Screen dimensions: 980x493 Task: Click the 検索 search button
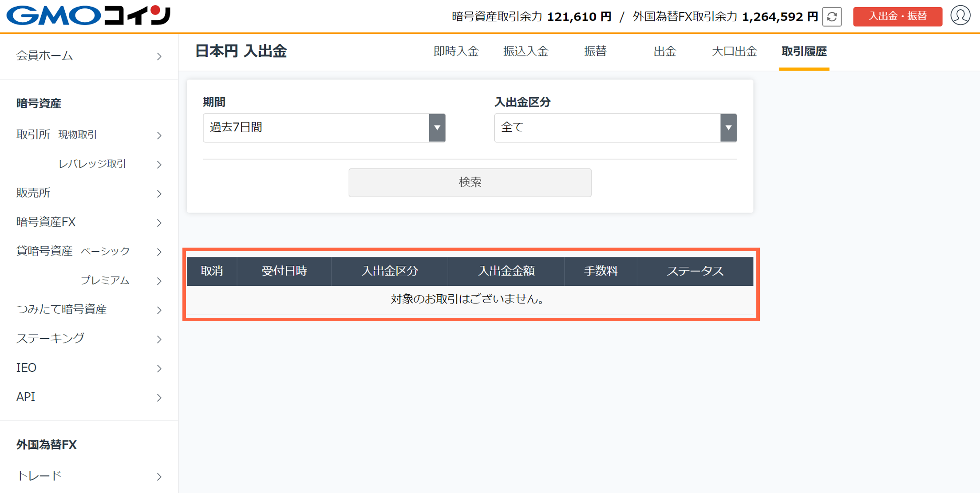[470, 182]
